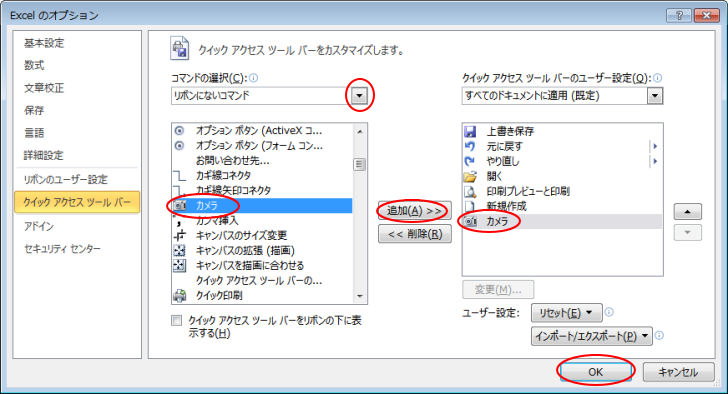Click the scroll up arrow in commands list

(x=360, y=132)
